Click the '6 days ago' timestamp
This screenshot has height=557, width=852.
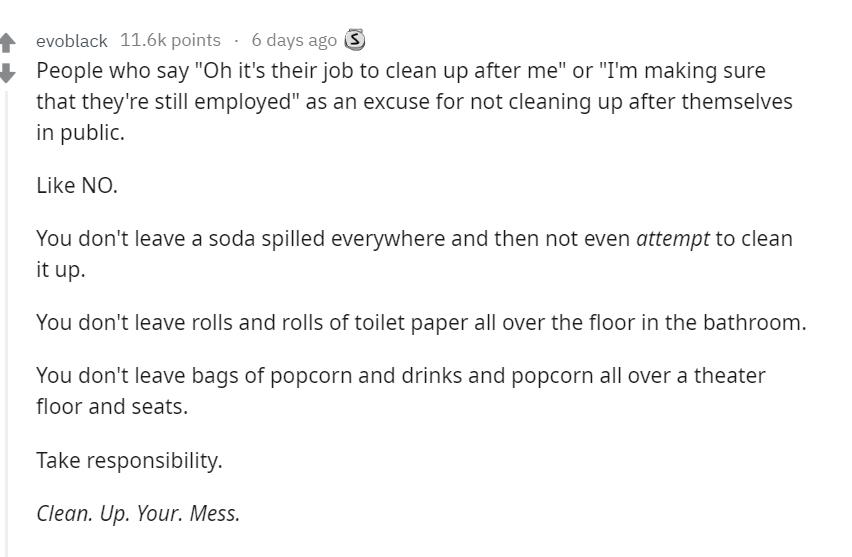(x=294, y=41)
